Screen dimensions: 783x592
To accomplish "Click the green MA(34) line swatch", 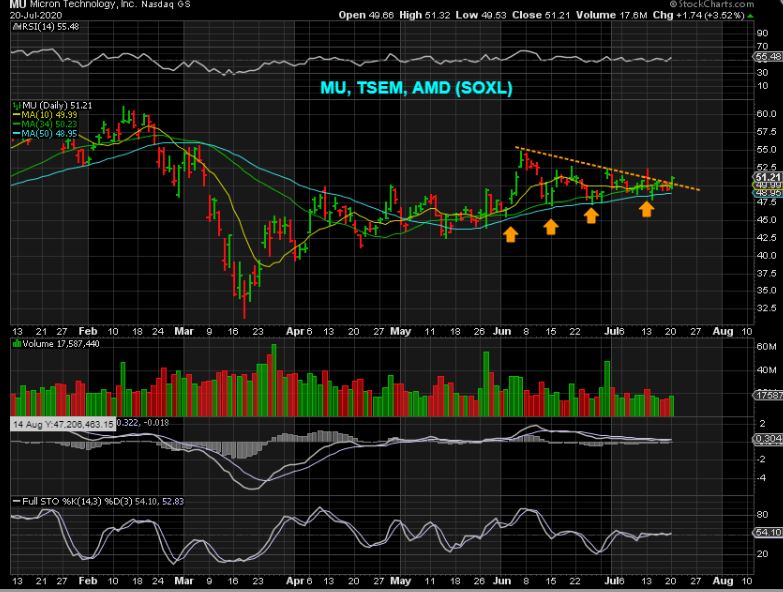I will pos(16,124).
